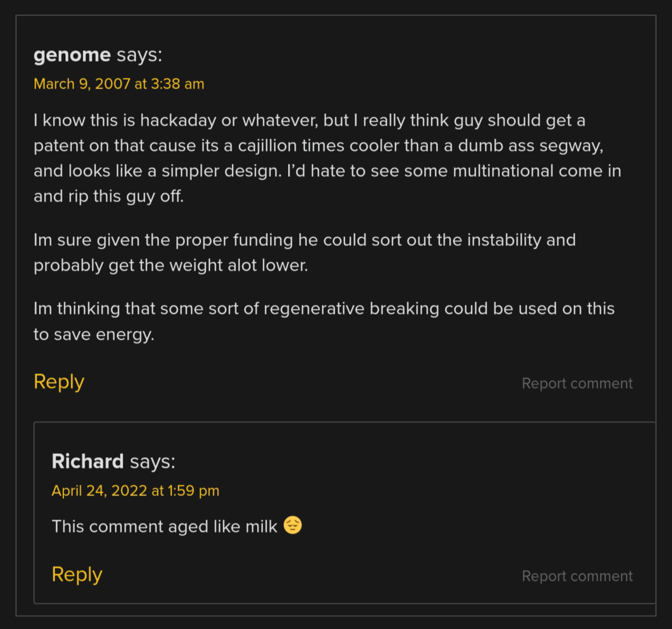
Task: Click the paragraph about proper funding
Action: (x=304, y=253)
